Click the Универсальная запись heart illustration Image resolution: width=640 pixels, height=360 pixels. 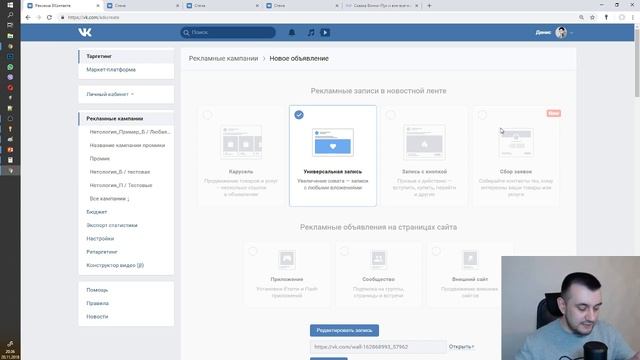point(333,142)
